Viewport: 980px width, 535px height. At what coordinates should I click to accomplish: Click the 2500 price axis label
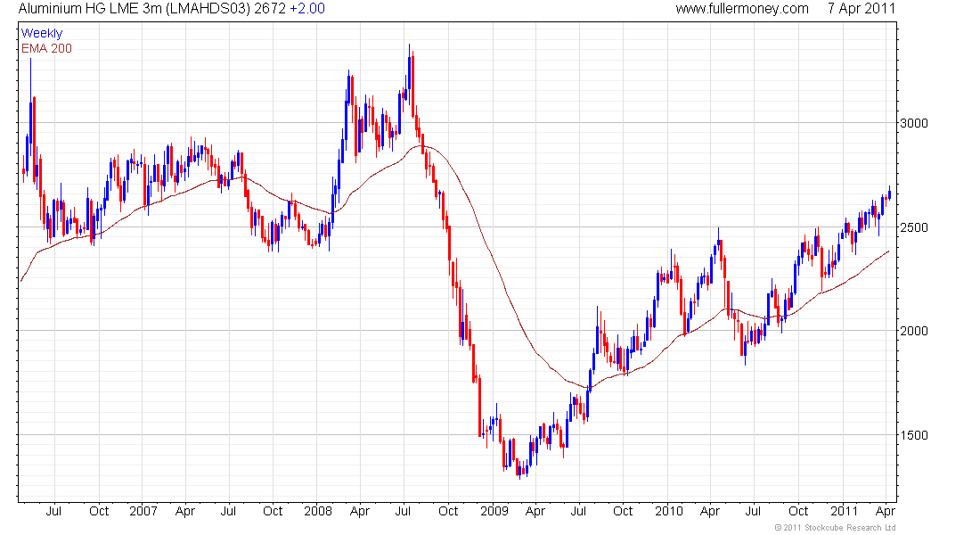tap(914, 227)
